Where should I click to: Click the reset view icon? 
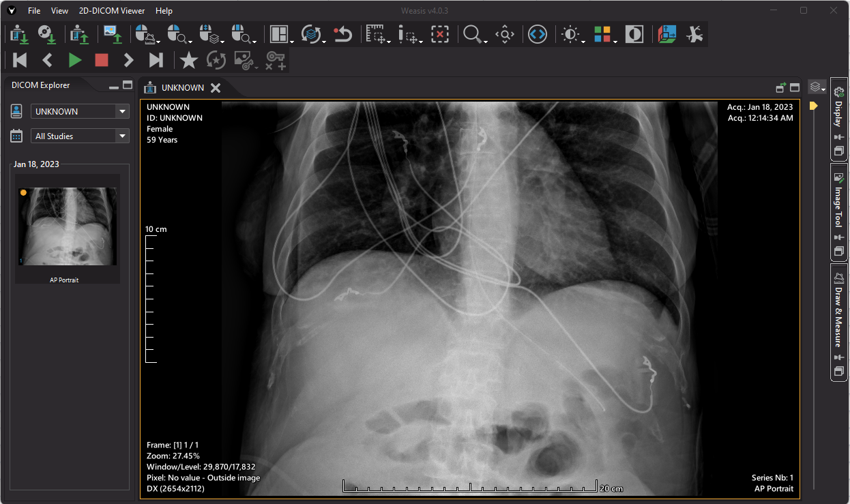pyautogui.click(x=342, y=34)
